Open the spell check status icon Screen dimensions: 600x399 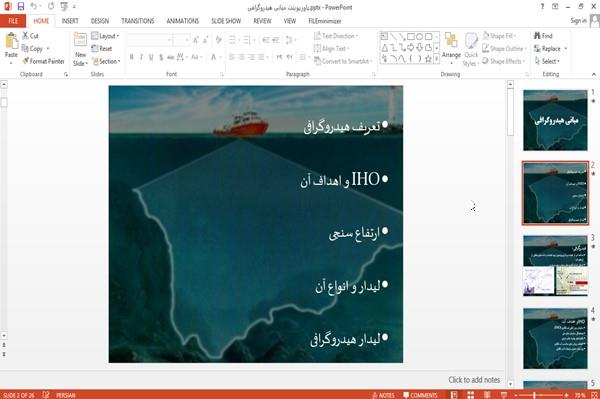point(46,395)
